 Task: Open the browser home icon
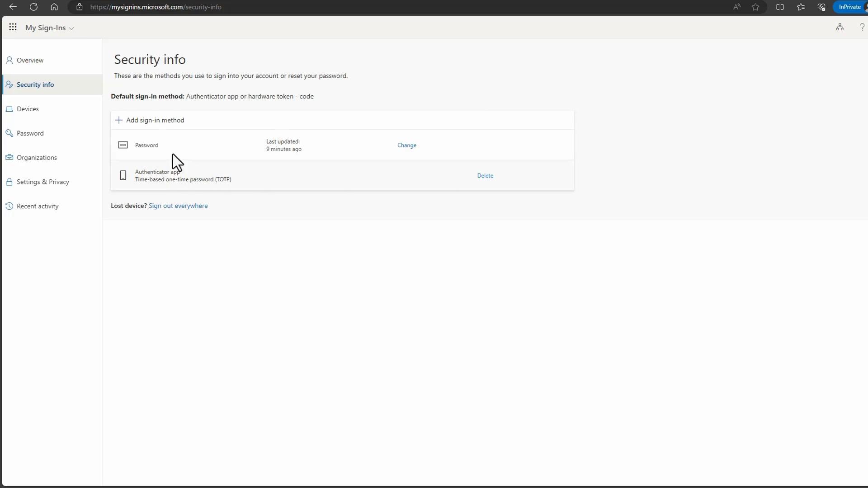point(54,7)
